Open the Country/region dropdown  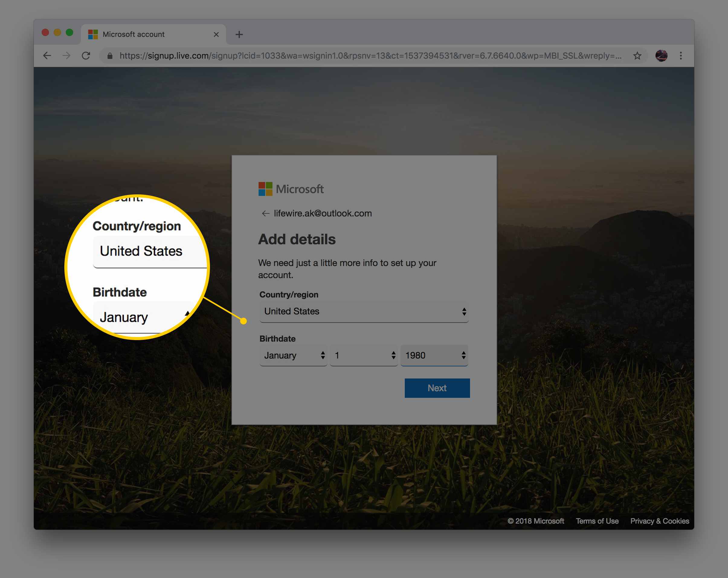pos(364,311)
